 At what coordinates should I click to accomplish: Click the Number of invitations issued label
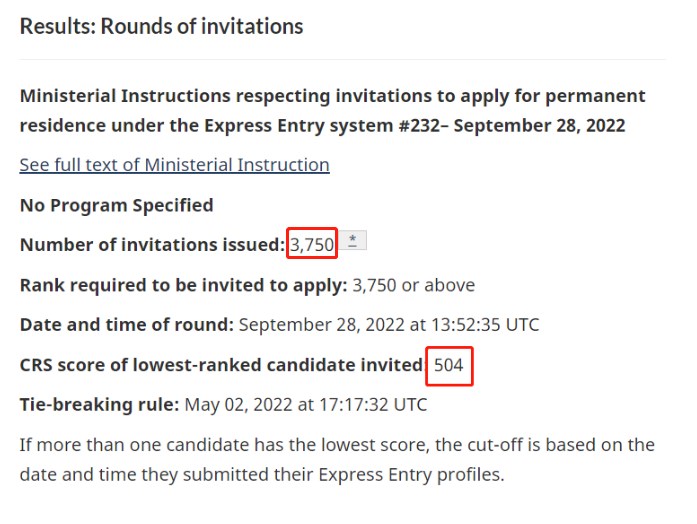point(152,245)
